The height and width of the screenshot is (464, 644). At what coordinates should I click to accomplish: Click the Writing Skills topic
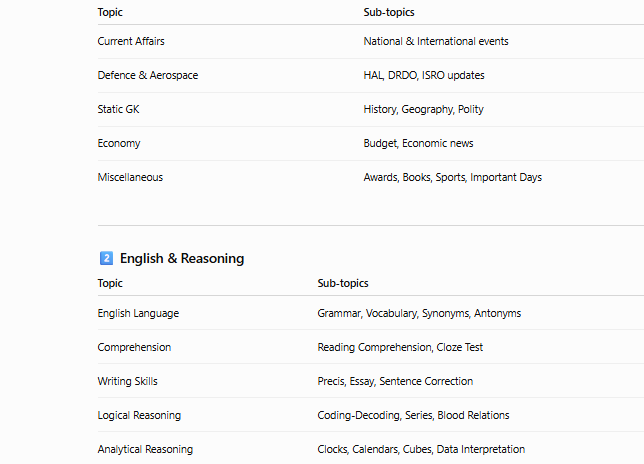coord(127,381)
